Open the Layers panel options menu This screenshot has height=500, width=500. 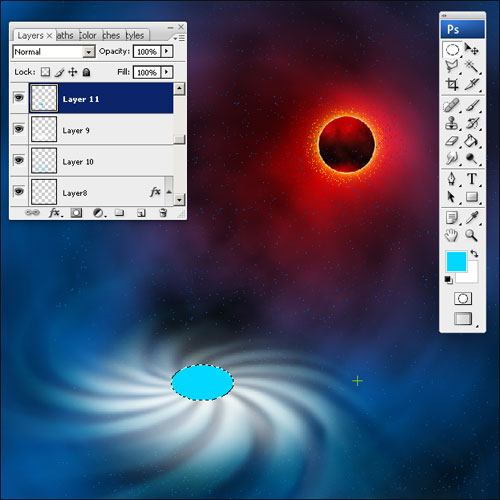point(179,38)
